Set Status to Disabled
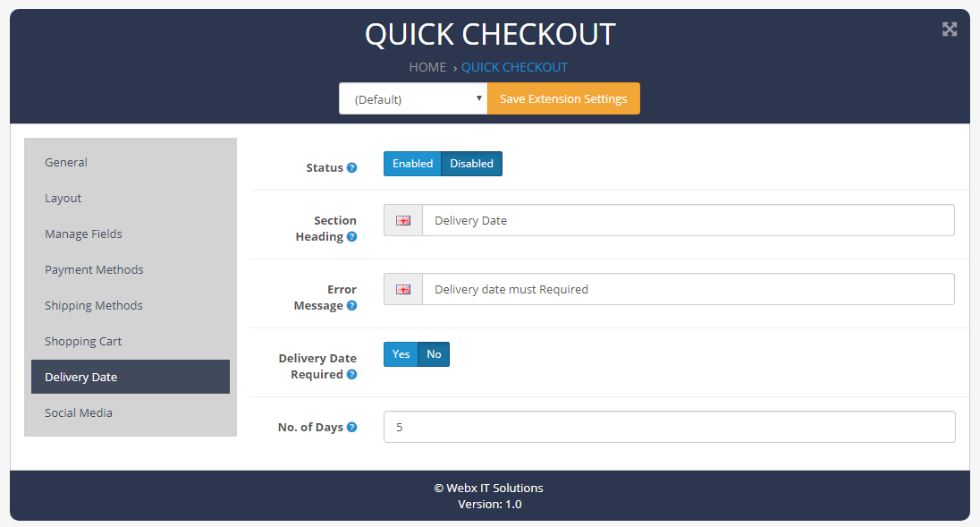This screenshot has height=527, width=980. 472,163
